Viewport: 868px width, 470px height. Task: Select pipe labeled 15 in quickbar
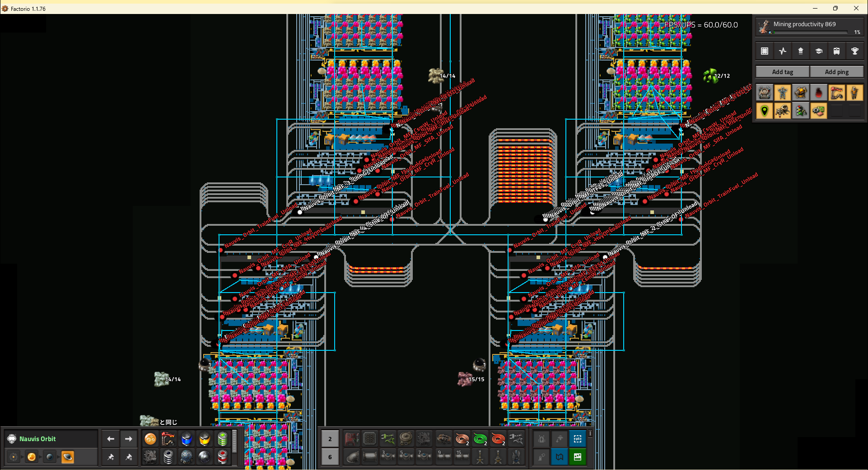[462, 456]
